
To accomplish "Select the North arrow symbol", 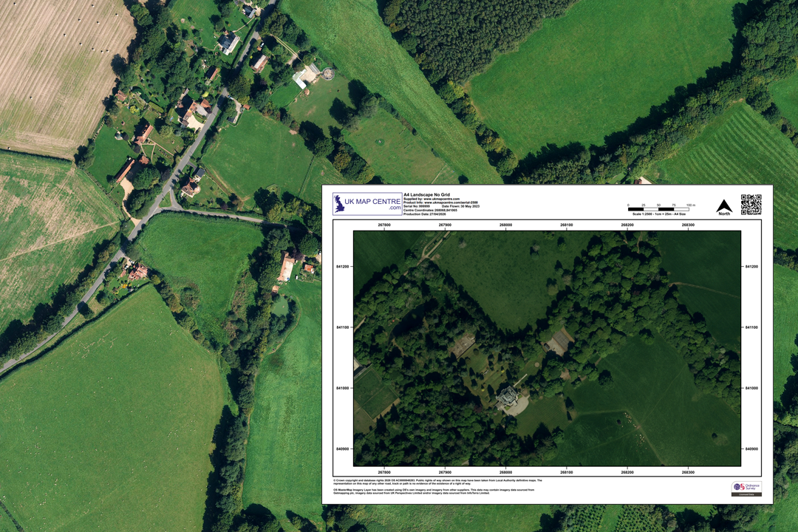I will click(723, 207).
